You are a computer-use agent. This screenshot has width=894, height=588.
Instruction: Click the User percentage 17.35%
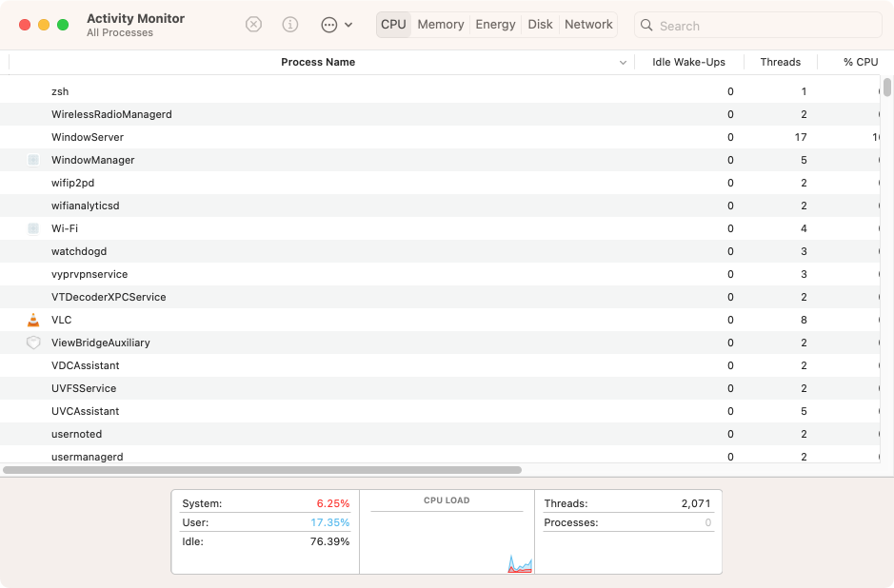click(330, 522)
